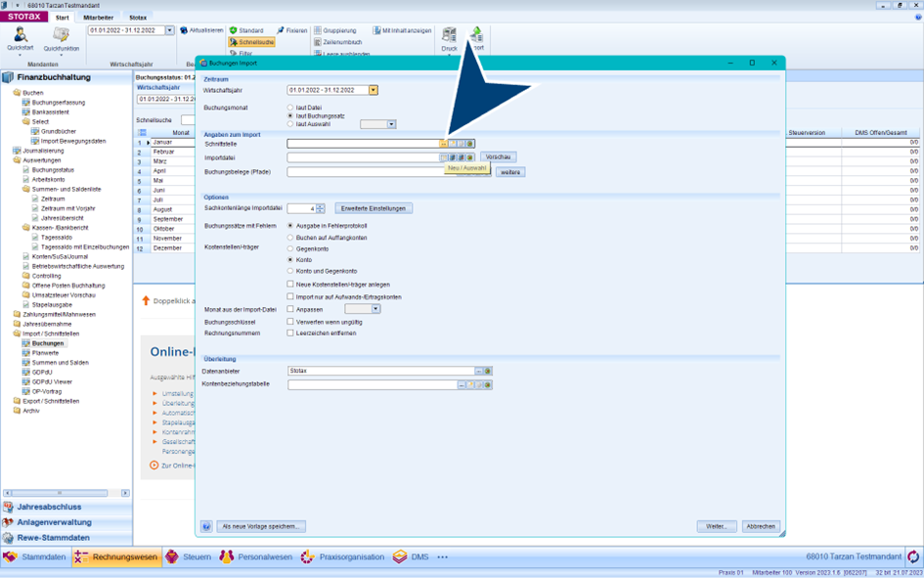Click the Importdatei input field
924x578 pixels.
click(x=363, y=157)
